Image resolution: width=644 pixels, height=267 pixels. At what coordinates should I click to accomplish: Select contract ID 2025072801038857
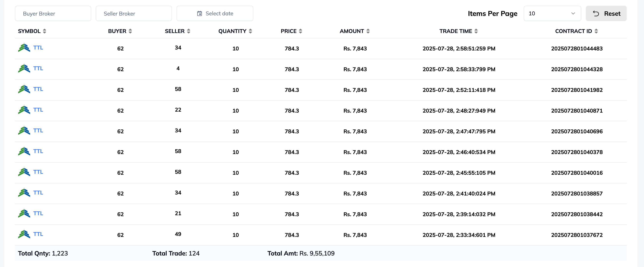click(577, 194)
